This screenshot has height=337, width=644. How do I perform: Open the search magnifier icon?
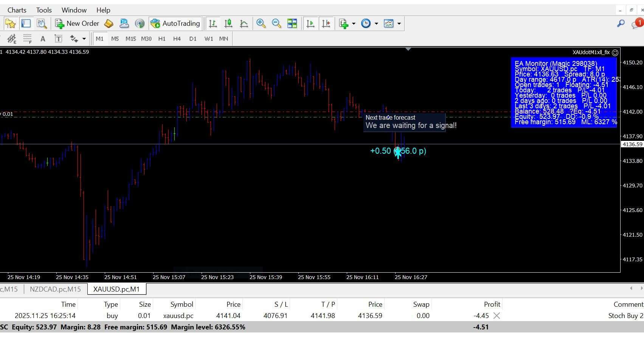pos(621,23)
